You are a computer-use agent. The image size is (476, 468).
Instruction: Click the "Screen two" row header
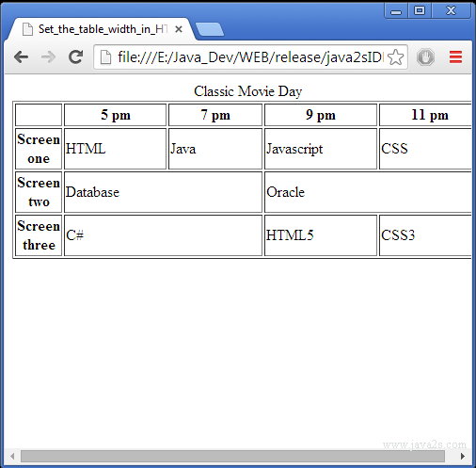click(39, 192)
